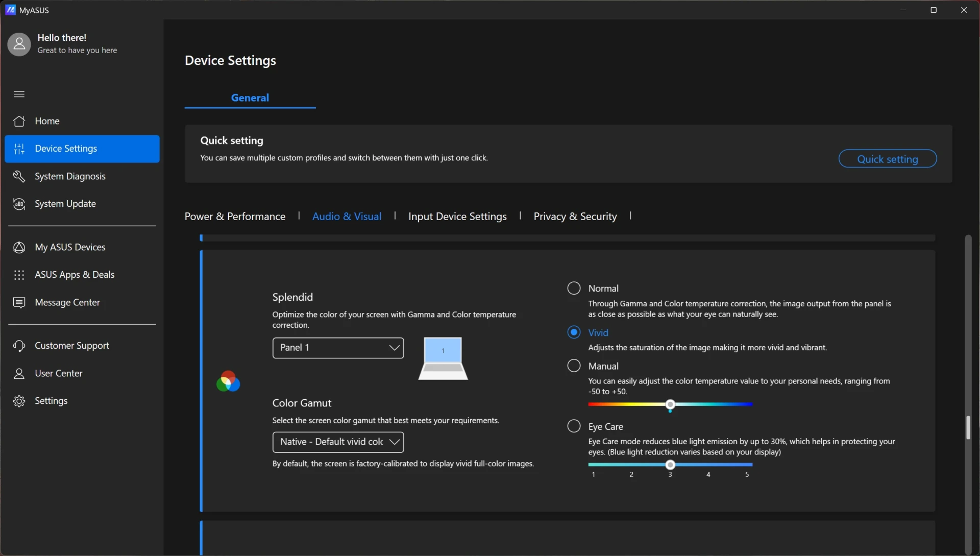The image size is (980, 556).
Task: Click the Device Settings sliders icon
Action: pos(19,149)
